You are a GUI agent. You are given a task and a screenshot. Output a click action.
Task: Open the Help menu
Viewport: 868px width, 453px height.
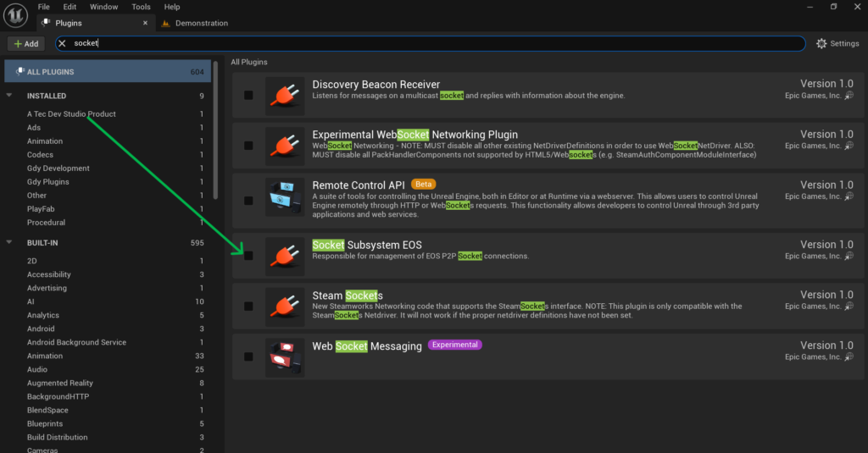[172, 7]
